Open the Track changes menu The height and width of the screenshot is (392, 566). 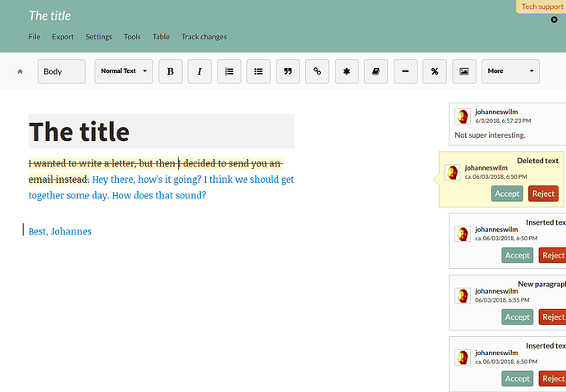[204, 37]
